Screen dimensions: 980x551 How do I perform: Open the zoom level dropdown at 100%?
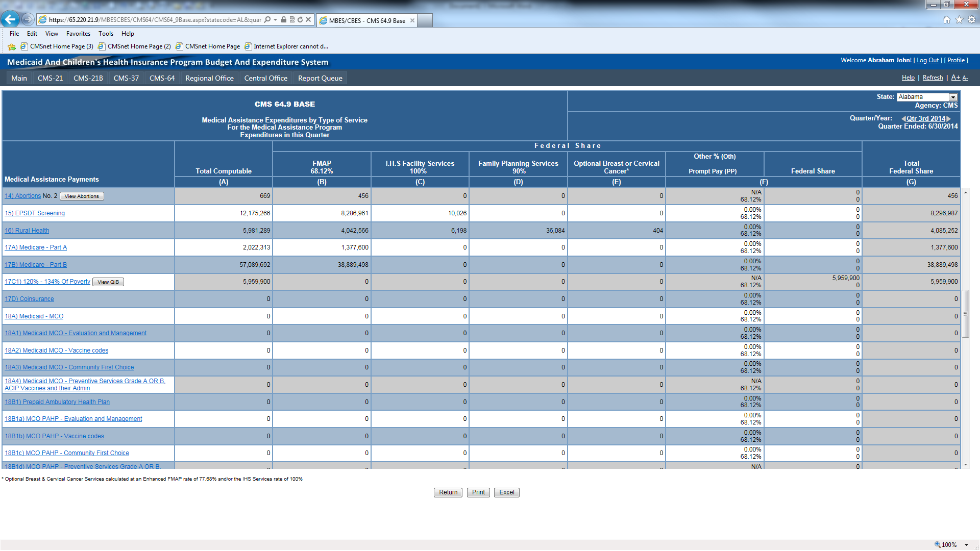tap(967, 545)
